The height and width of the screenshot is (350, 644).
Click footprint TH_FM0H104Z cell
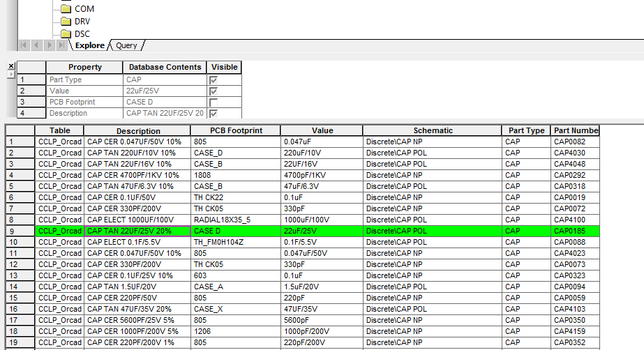click(235, 242)
